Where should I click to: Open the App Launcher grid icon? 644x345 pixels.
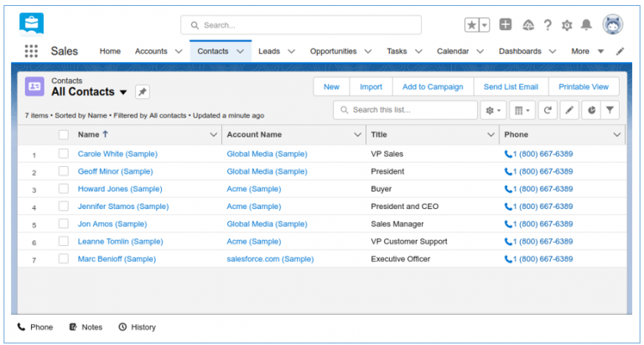coord(31,51)
